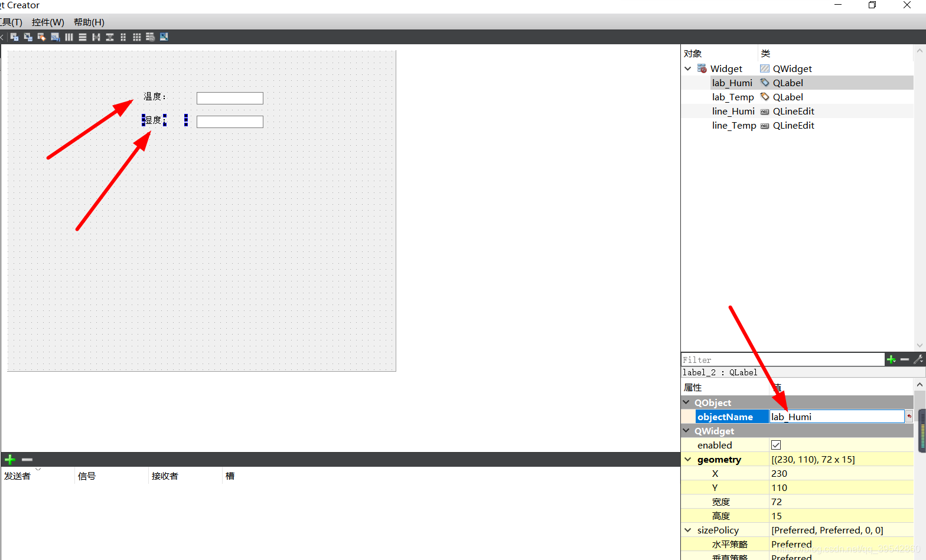Click the QLineEdit icon beside line_Temp
This screenshot has height=560, width=926.
point(765,126)
